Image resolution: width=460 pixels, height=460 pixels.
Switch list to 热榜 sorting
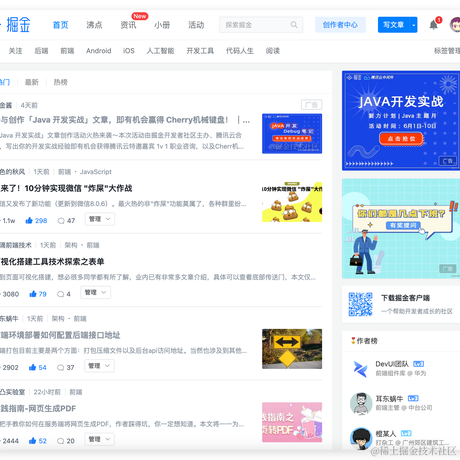click(60, 82)
